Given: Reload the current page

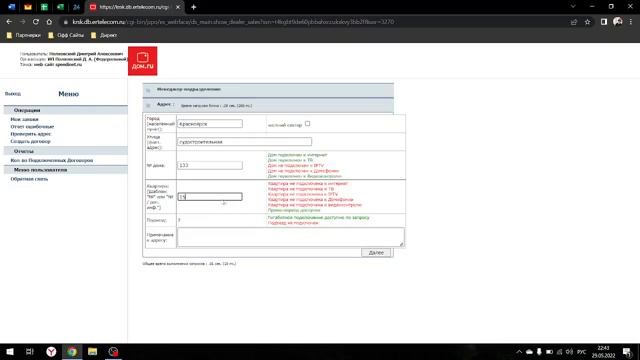Looking at the screenshot, I should coord(36,22).
